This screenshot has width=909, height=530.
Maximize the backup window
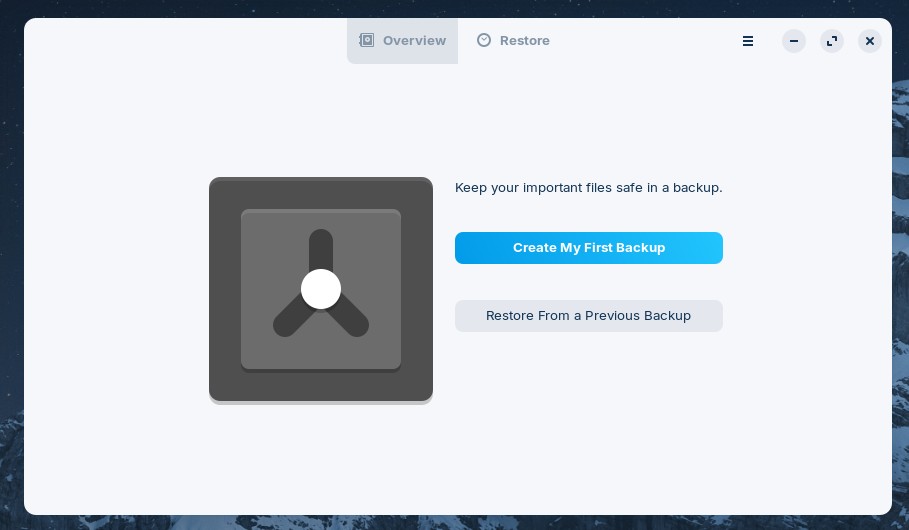[832, 41]
